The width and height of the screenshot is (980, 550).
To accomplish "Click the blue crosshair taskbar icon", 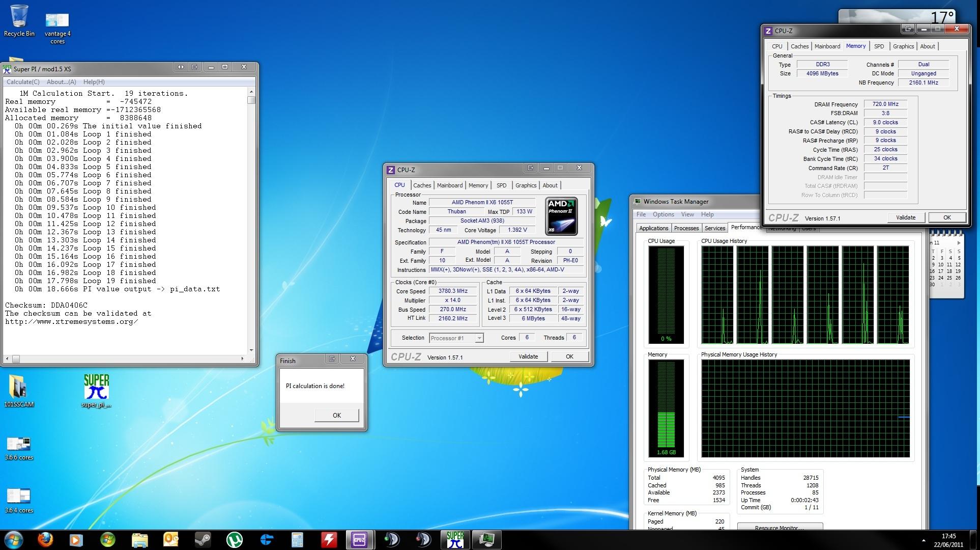I will 266,540.
